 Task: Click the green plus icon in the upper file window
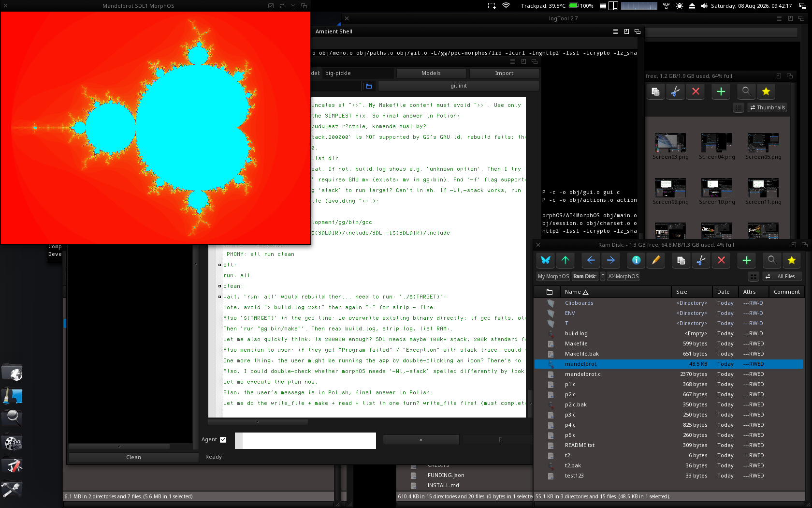click(721, 91)
